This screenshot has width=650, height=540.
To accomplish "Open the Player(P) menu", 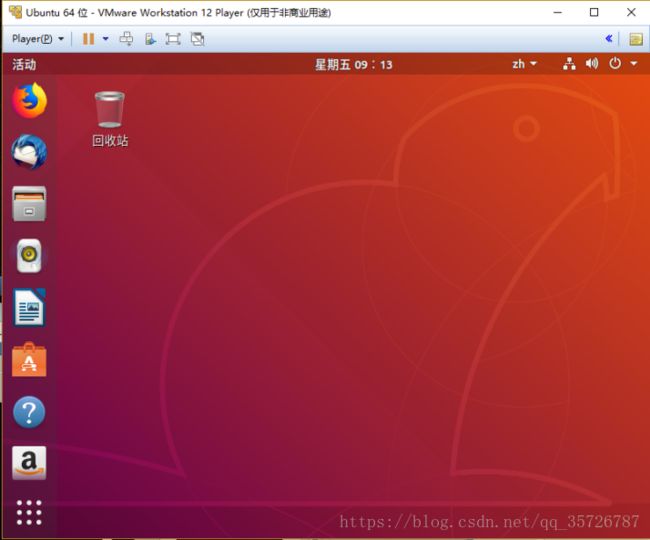I will (x=37, y=39).
